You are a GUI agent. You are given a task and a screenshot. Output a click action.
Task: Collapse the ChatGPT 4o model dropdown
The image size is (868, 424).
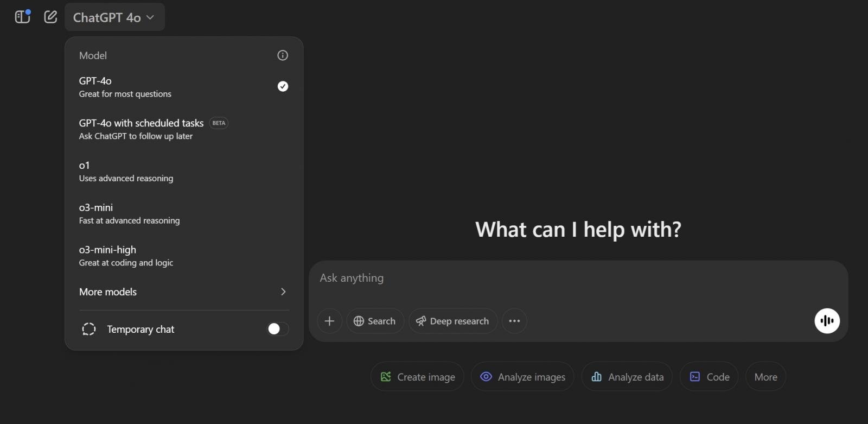click(114, 17)
